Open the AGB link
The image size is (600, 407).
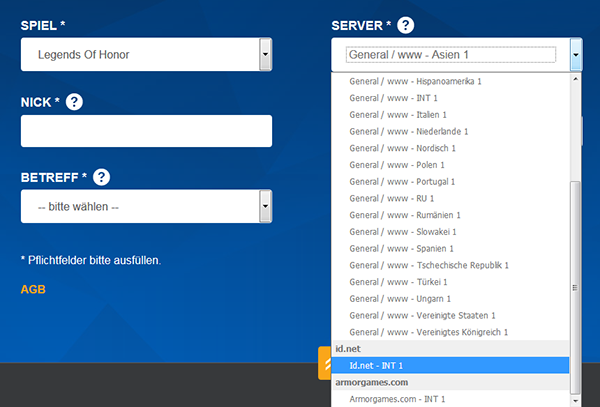point(33,289)
